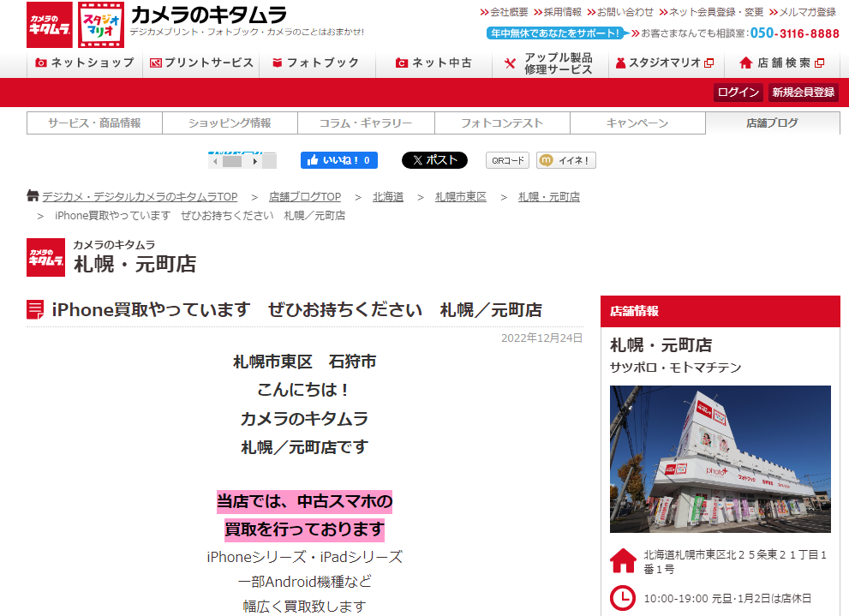
Task: Switch to キャンペーン tab
Action: point(638,123)
